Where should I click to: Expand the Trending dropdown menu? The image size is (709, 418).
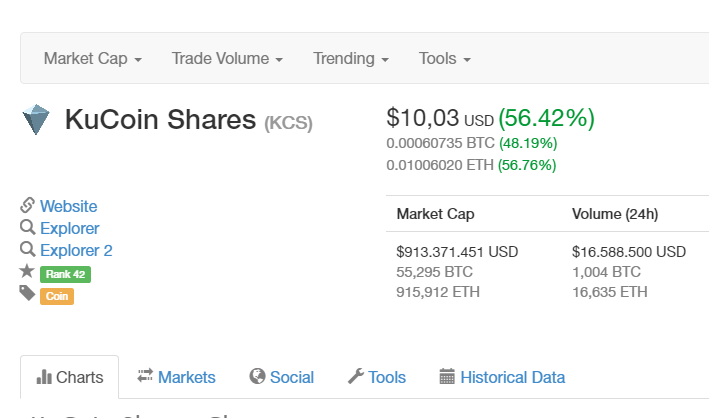pos(350,59)
